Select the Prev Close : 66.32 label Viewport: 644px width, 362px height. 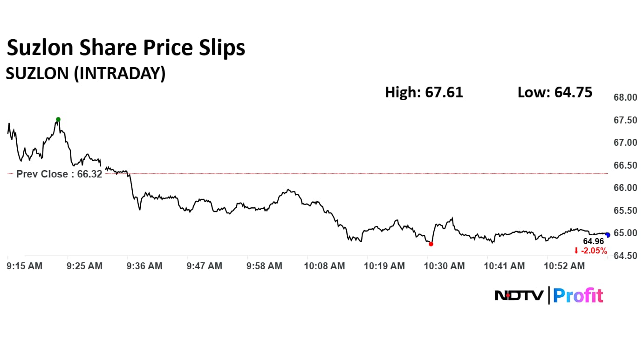click(x=59, y=174)
